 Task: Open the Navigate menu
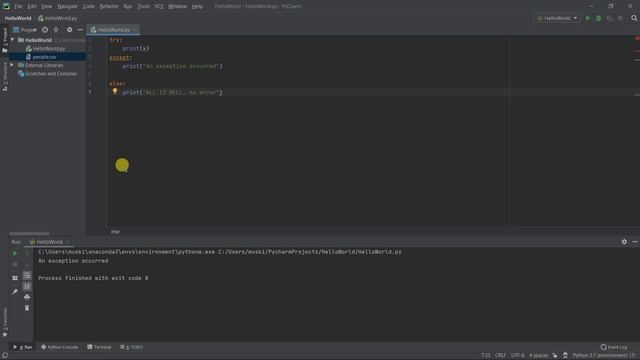tap(67, 7)
